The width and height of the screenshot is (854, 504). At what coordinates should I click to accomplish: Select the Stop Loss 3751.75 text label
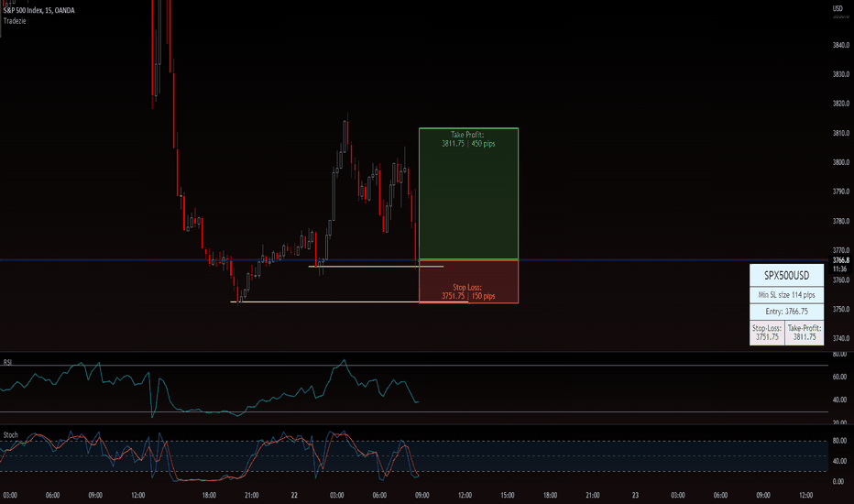[x=468, y=291]
